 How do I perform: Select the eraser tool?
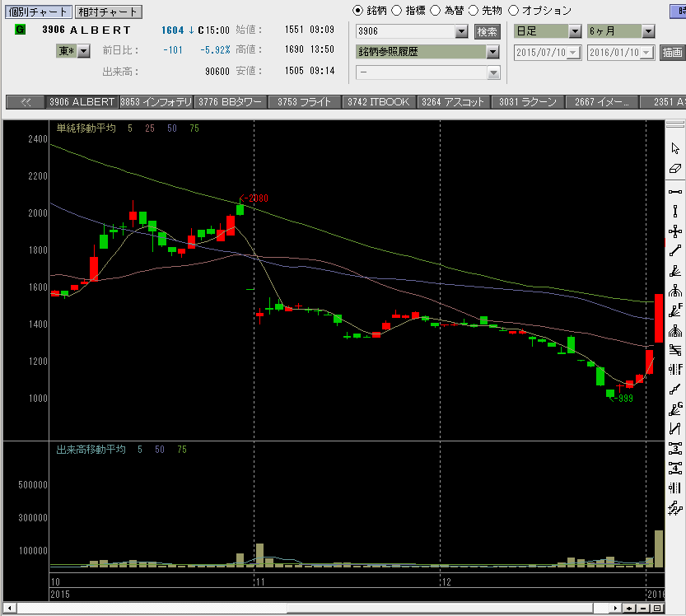[675, 169]
